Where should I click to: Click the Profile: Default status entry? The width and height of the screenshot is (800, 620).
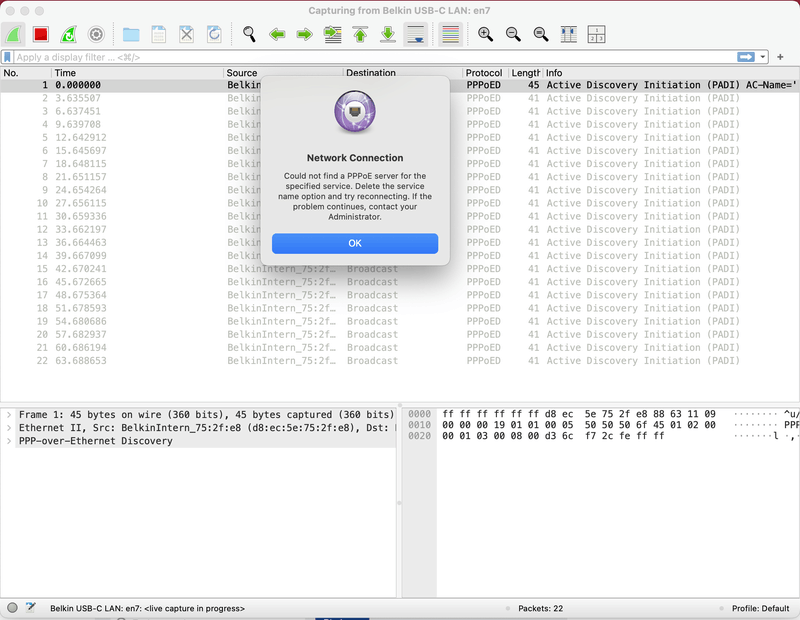coord(760,608)
